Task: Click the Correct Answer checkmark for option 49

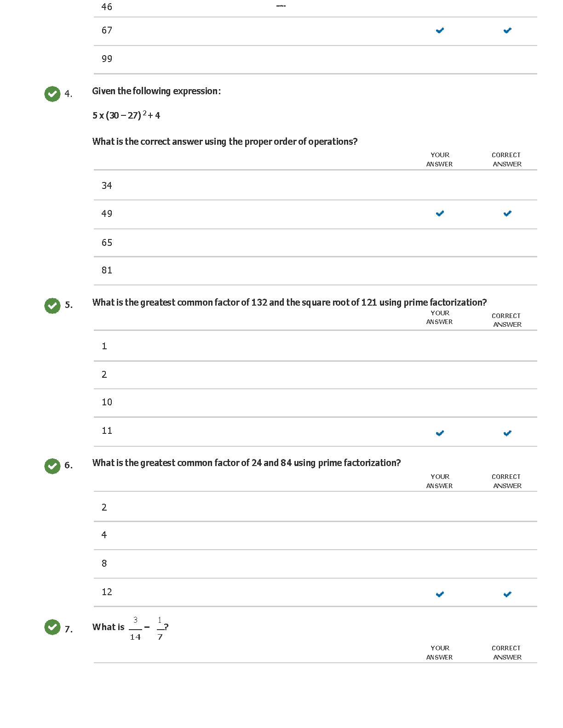Action: click(x=507, y=214)
